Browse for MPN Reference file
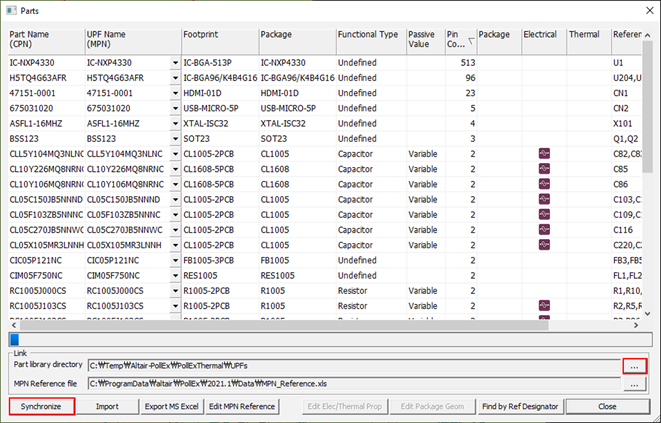The image size is (661, 423). click(x=635, y=383)
